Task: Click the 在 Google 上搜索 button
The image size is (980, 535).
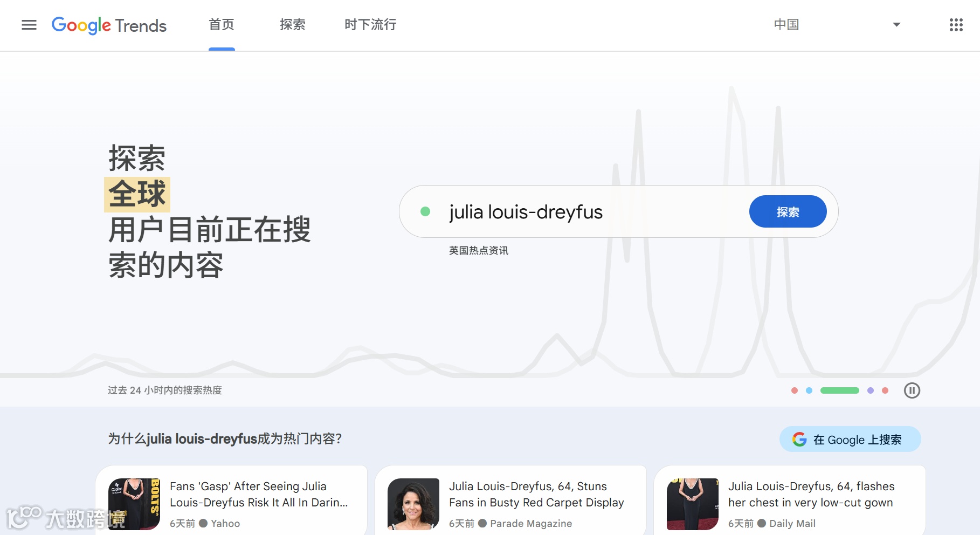Action: 850,440
